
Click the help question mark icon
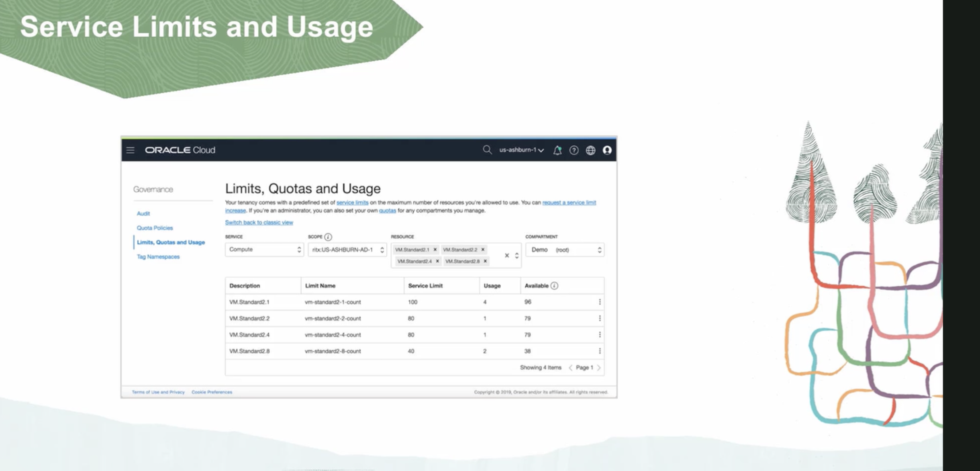pos(574,150)
